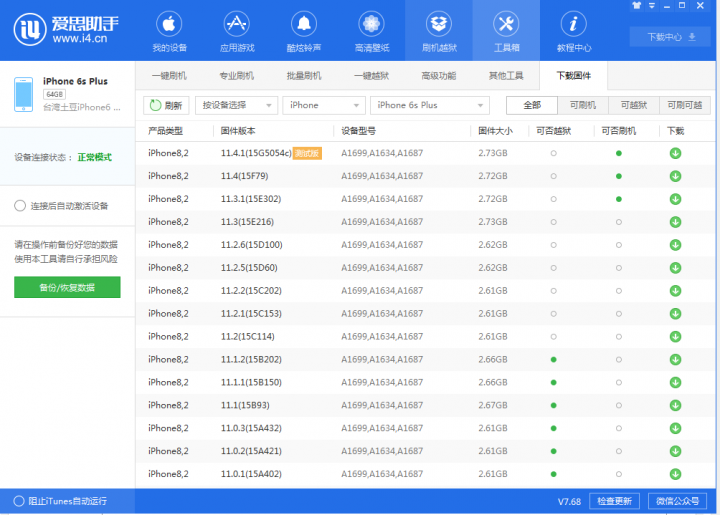Switch to the 一键刷机 tab

tap(169, 76)
